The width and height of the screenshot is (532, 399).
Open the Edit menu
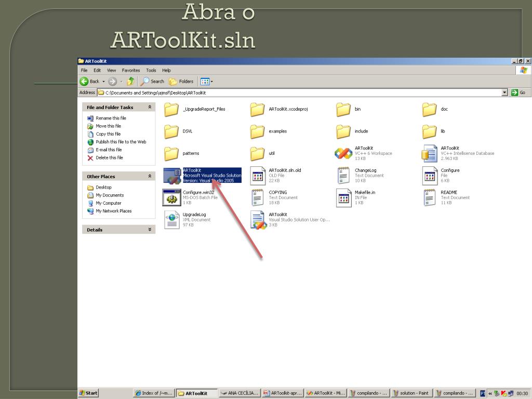click(x=97, y=70)
